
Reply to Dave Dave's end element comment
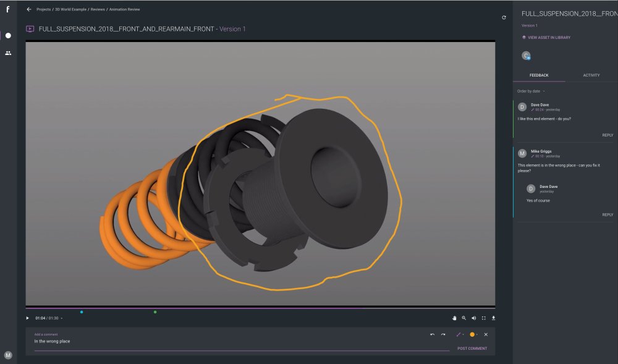click(607, 135)
